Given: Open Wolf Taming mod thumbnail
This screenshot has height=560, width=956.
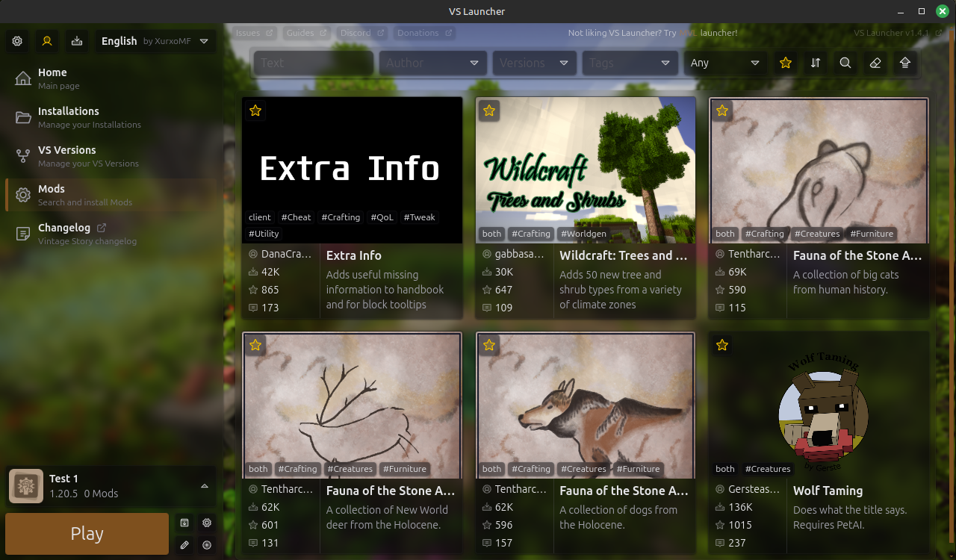Looking at the screenshot, I should (x=819, y=404).
